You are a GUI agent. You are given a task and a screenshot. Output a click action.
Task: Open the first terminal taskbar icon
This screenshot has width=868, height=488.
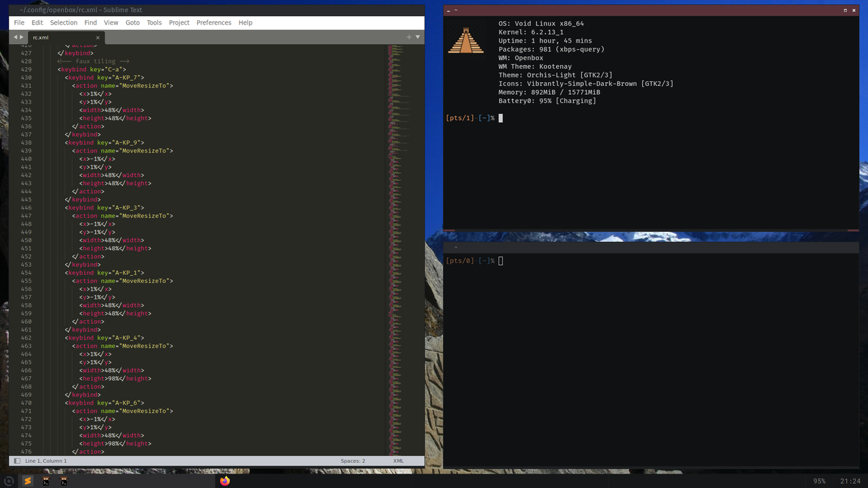pyautogui.click(x=45, y=481)
